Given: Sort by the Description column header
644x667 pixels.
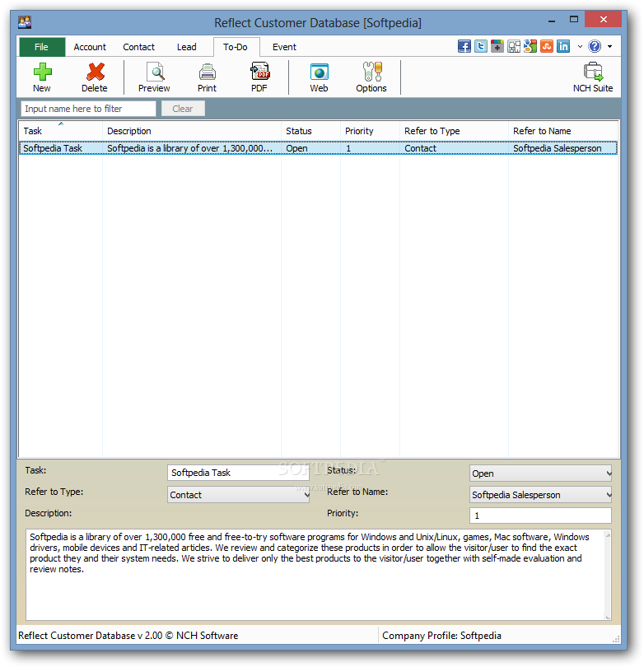Looking at the screenshot, I should [191, 131].
